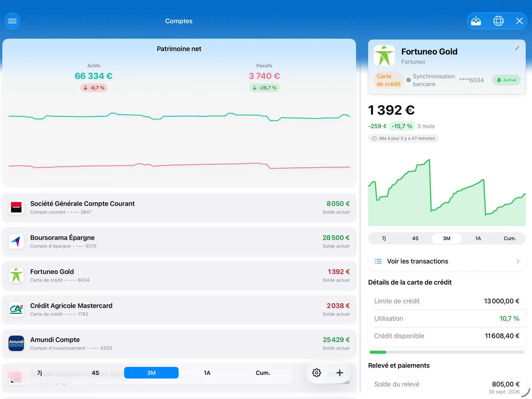Open the globe icon
Image resolution: width=532 pixels, height=399 pixels.
point(498,21)
